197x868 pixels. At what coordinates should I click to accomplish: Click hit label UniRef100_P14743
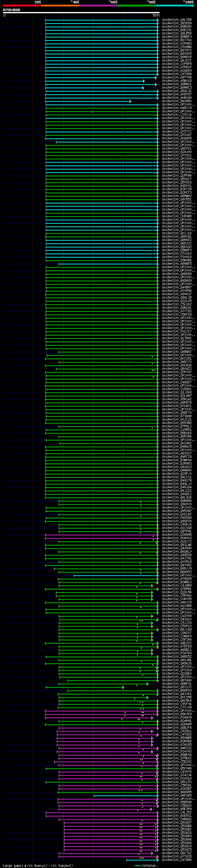177,751
